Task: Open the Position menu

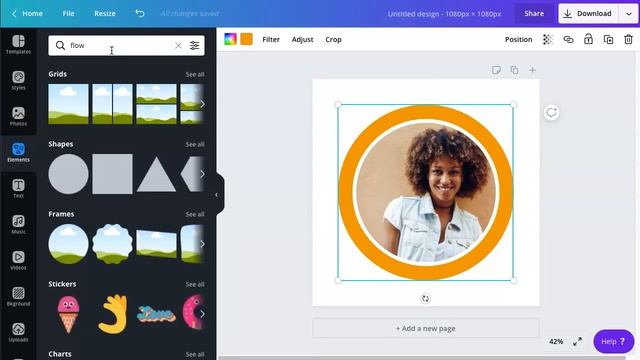Action: coord(518,40)
